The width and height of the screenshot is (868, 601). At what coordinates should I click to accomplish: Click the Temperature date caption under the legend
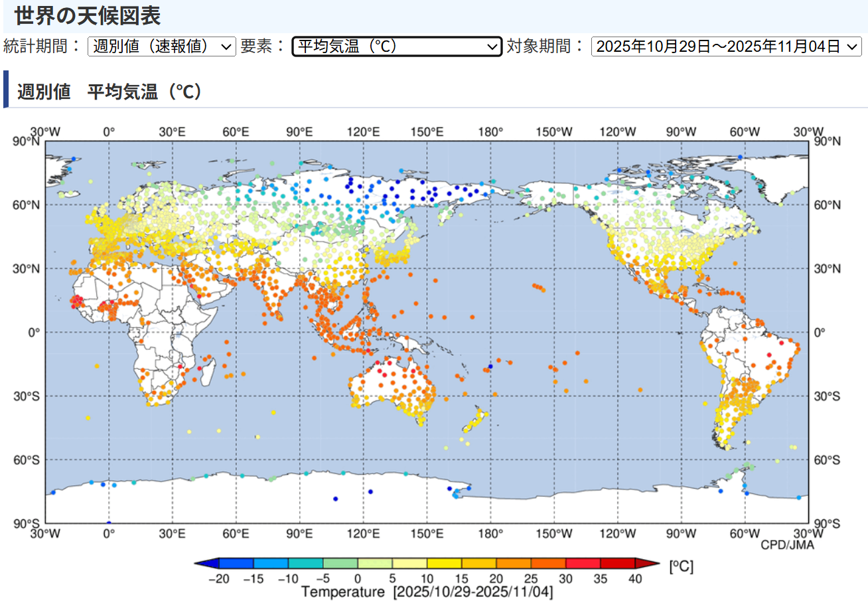[427, 591]
